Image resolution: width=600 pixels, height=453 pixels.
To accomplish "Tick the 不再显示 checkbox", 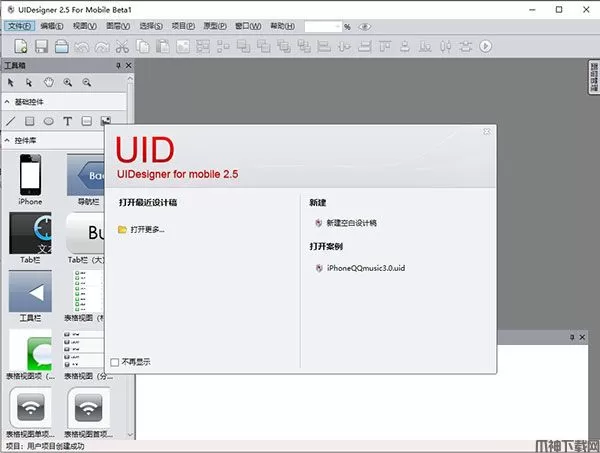I will [x=114, y=362].
